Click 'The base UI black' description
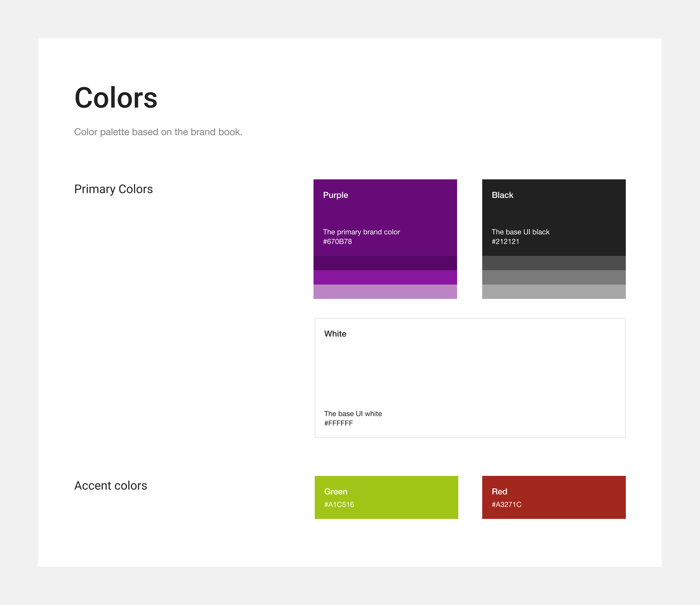The height and width of the screenshot is (605, 700). click(521, 232)
